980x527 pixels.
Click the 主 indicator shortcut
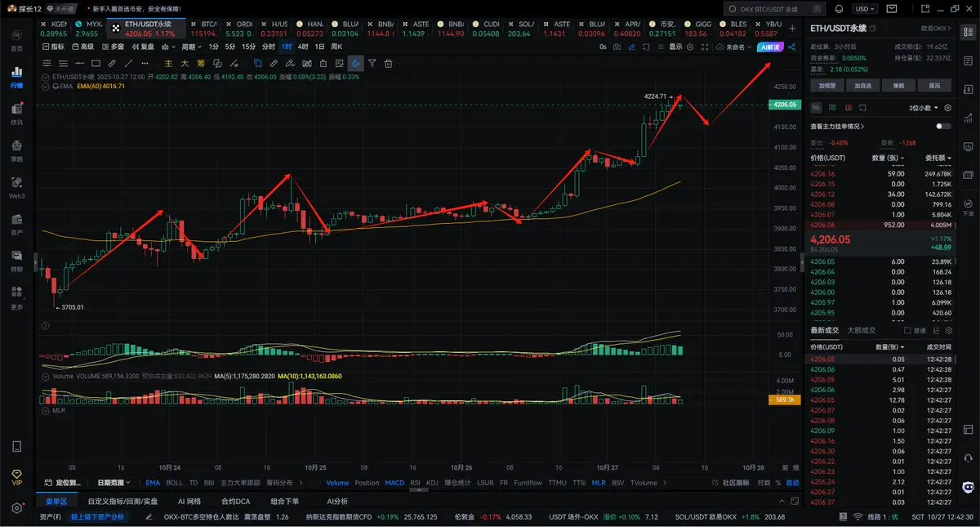tap(169, 63)
